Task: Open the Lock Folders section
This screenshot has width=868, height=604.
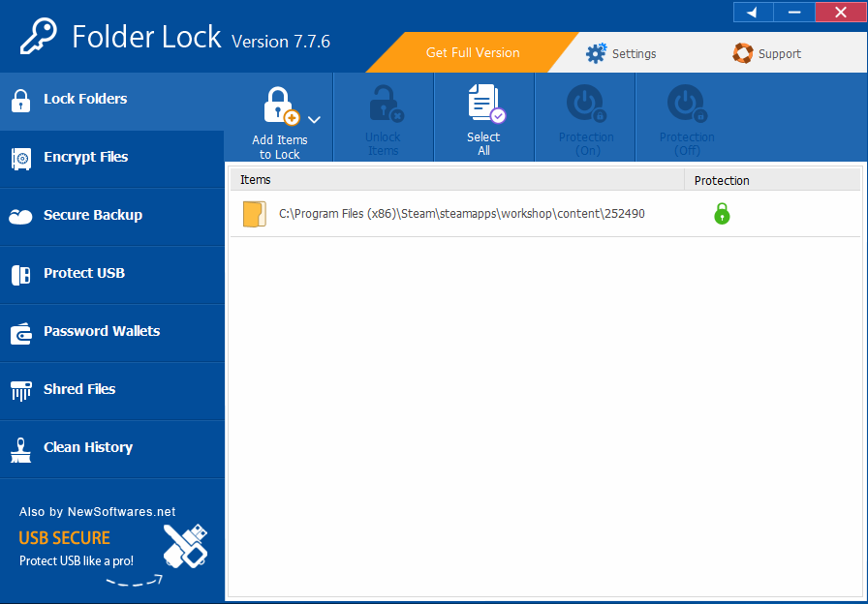Action: [x=111, y=100]
